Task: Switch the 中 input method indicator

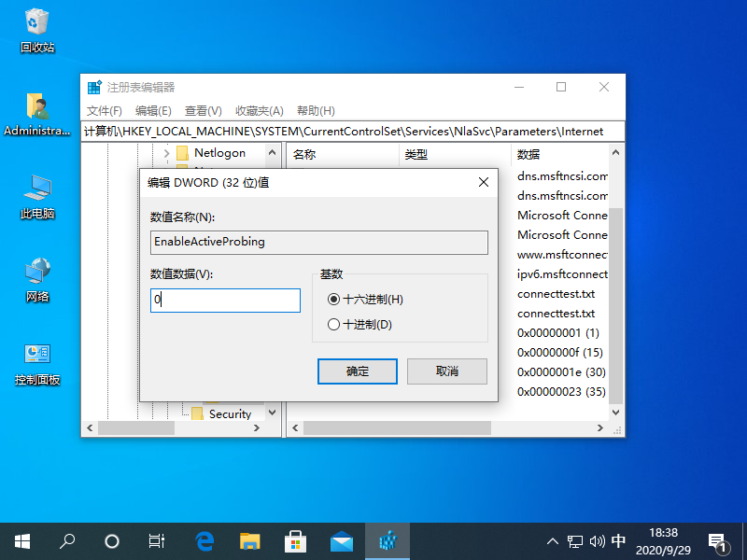Action: pos(618,540)
